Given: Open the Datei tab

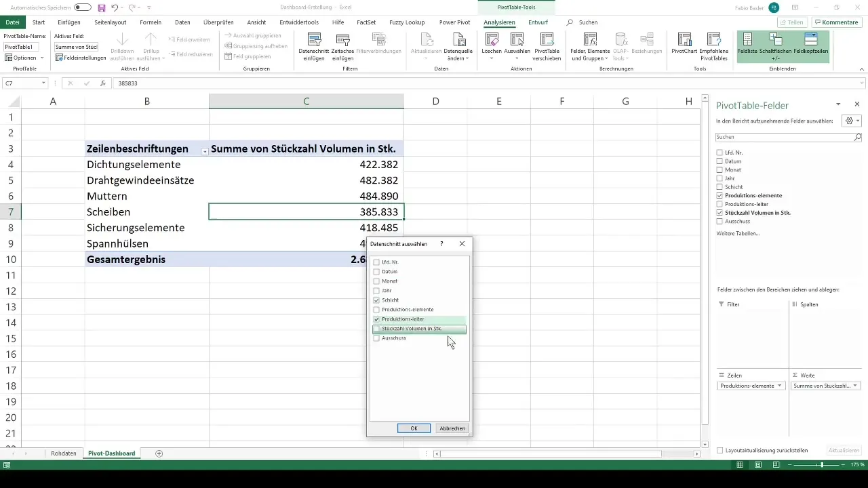Looking at the screenshot, I should click(x=13, y=22).
